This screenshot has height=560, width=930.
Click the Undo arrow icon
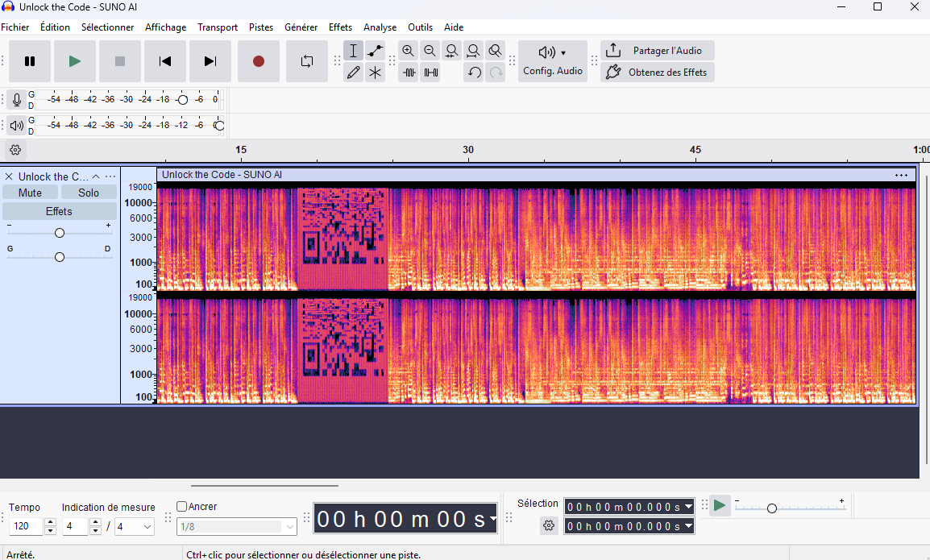pyautogui.click(x=475, y=73)
